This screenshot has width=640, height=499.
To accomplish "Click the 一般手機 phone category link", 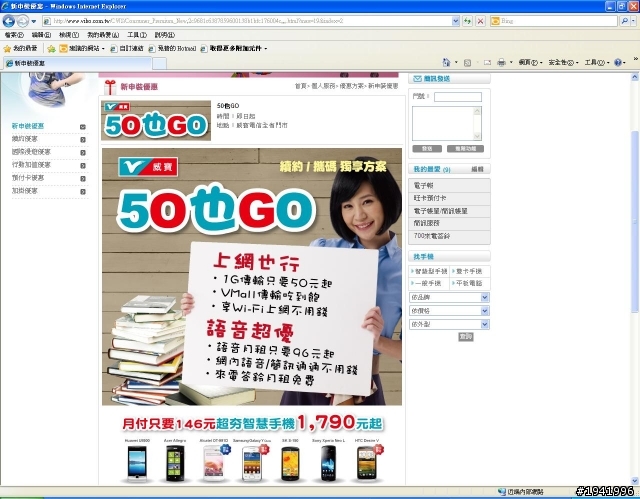I will click(426, 283).
